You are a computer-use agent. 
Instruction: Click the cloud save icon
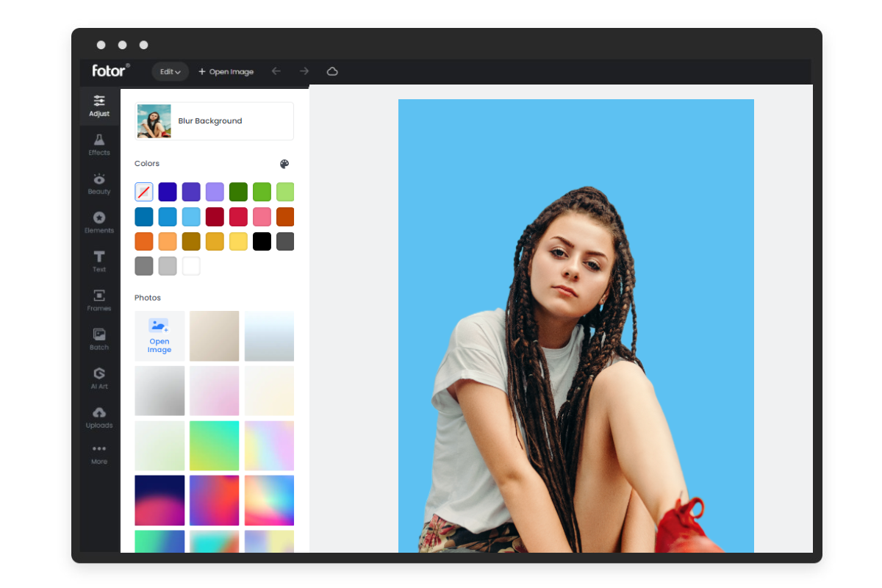tap(332, 71)
